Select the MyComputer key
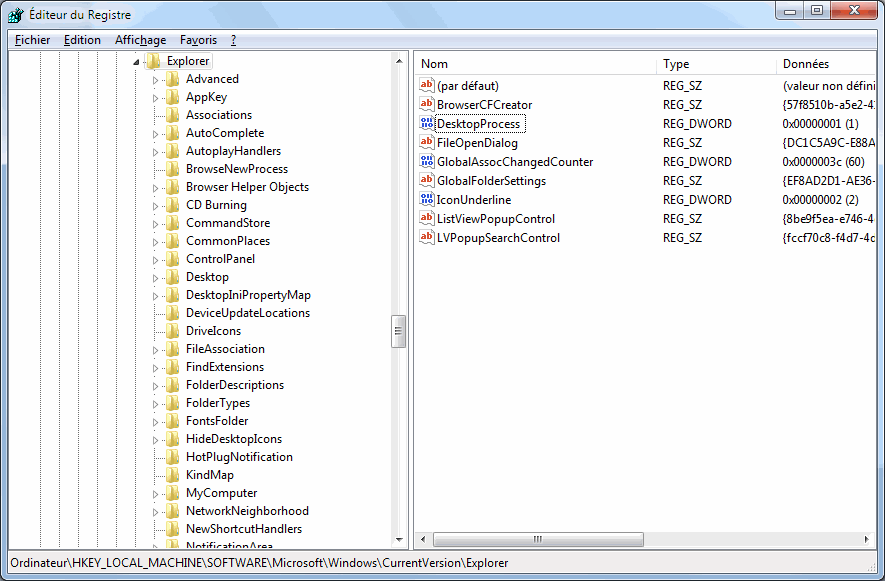The image size is (885, 581). [222, 493]
